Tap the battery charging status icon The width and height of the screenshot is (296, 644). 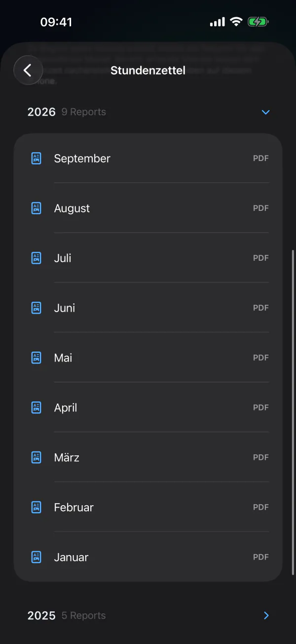(x=258, y=22)
